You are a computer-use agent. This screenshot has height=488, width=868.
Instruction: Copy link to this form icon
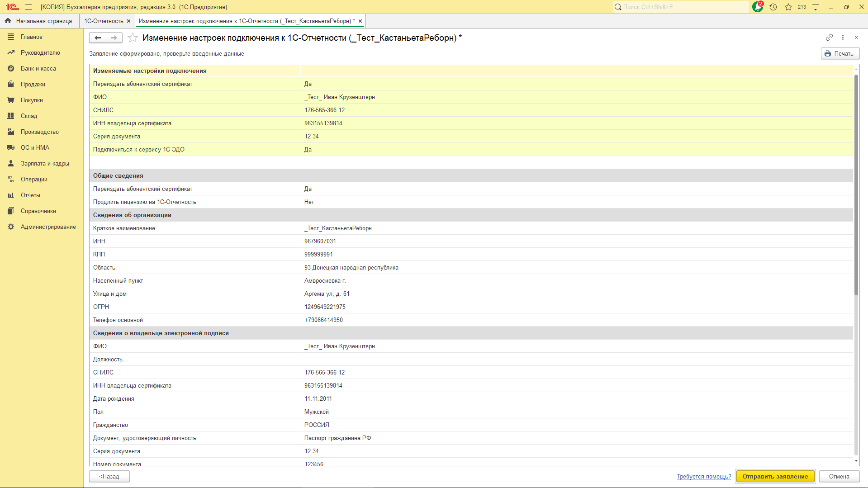[829, 37]
